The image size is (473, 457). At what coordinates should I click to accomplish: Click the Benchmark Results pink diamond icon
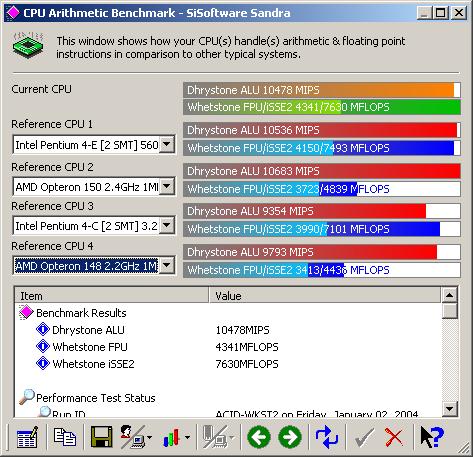tap(26, 312)
